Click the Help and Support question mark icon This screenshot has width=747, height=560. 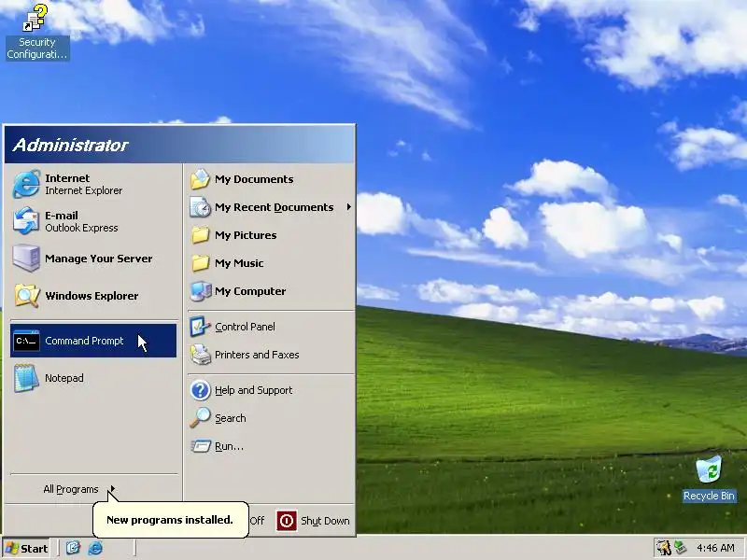click(x=201, y=390)
